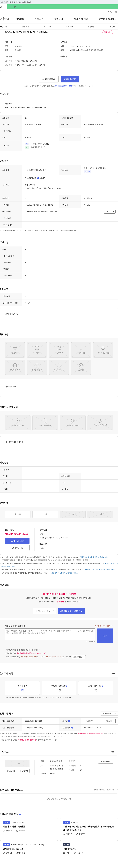Click info icon beside 빅데이터 추천 정보
Viewport: 118px width, 868px height.
(20, 814)
